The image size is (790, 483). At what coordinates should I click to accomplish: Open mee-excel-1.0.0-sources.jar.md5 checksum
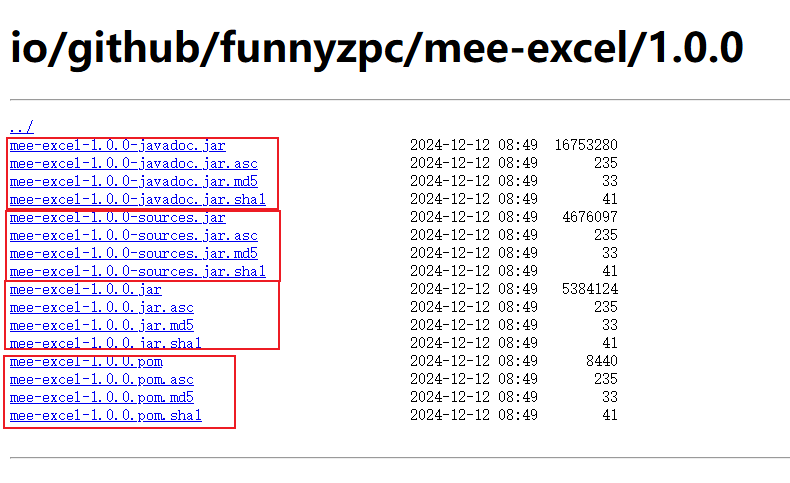134,253
